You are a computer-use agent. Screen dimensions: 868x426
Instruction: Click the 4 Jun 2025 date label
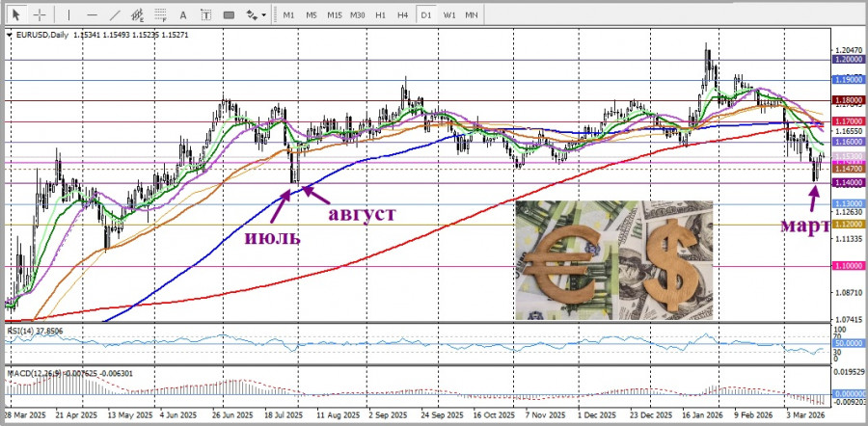pyautogui.click(x=177, y=415)
